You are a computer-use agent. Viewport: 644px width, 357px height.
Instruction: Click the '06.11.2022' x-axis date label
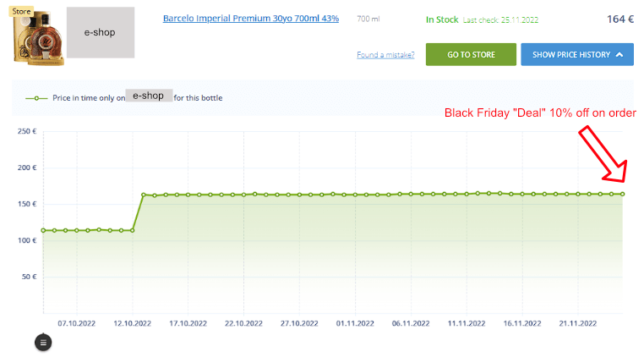pyautogui.click(x=411, y=323)
